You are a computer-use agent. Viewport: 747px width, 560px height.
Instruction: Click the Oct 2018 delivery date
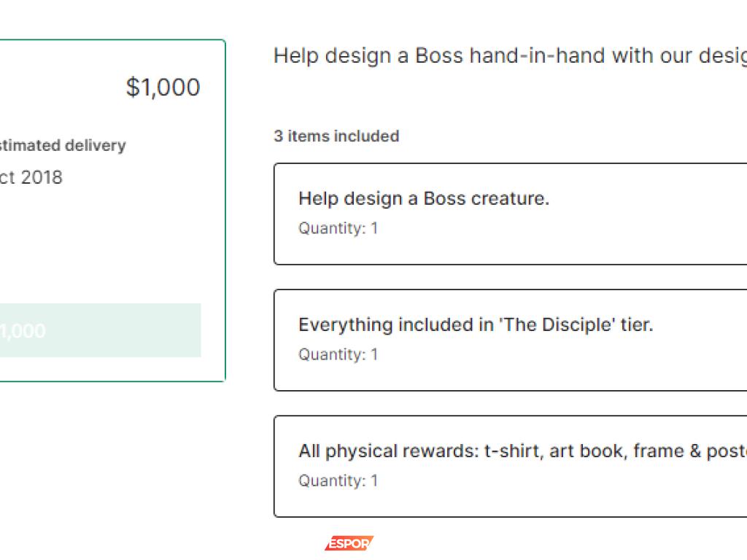[x=31, y=177]
